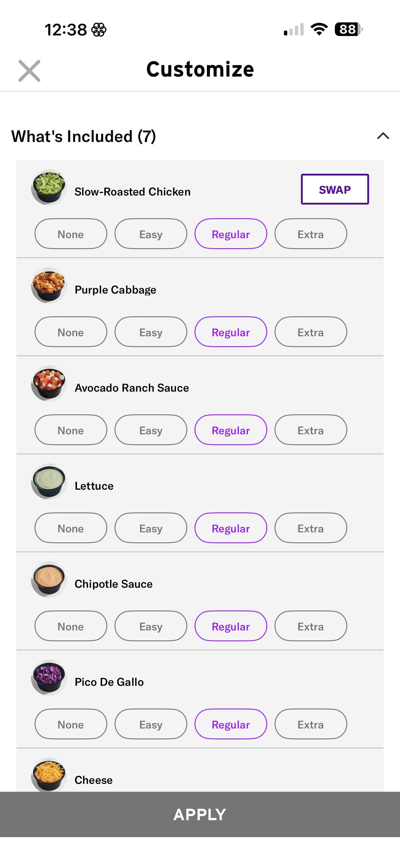Tap the ingredient image beside Pico De Gallo
This screenshot has height=868, width=400.
(x=49, y=678)
